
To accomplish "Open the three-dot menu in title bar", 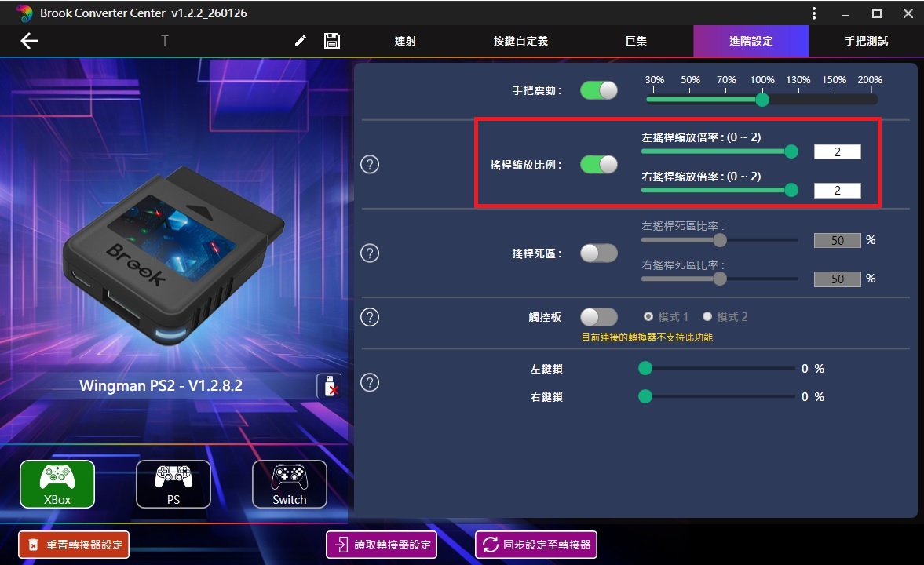I will 814,13.
